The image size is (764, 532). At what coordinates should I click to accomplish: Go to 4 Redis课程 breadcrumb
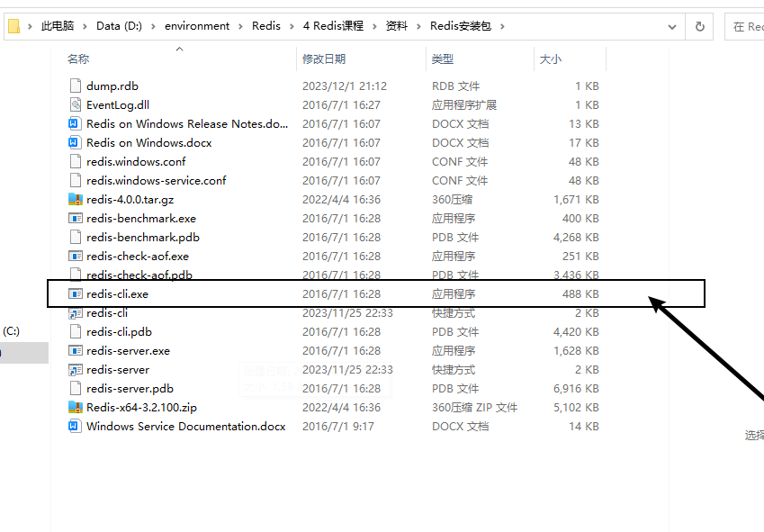pyautogui.click(x=333, y=26)
